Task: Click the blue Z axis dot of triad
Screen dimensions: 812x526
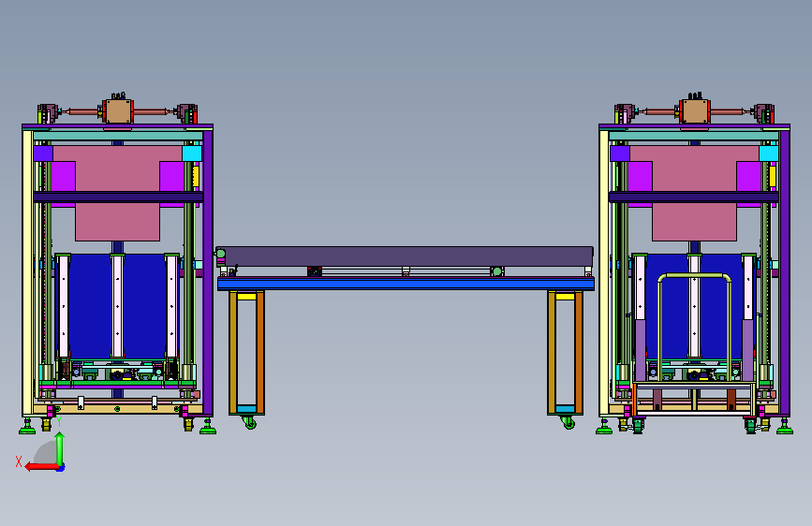Action: (61, 468)
